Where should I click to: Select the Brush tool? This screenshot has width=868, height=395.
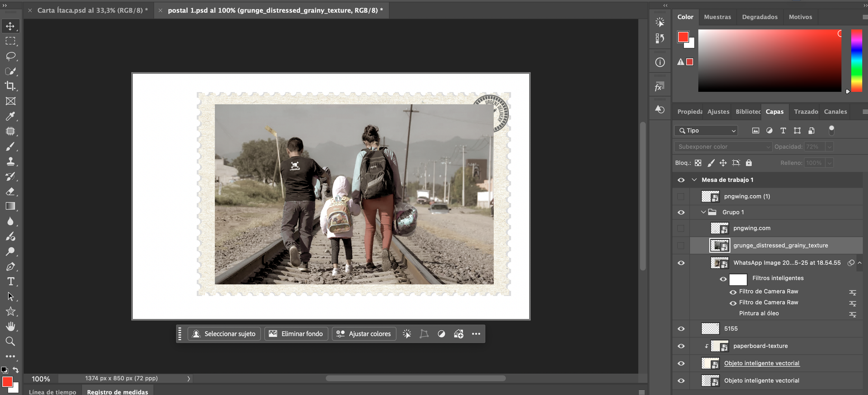(x=10, y=146)
